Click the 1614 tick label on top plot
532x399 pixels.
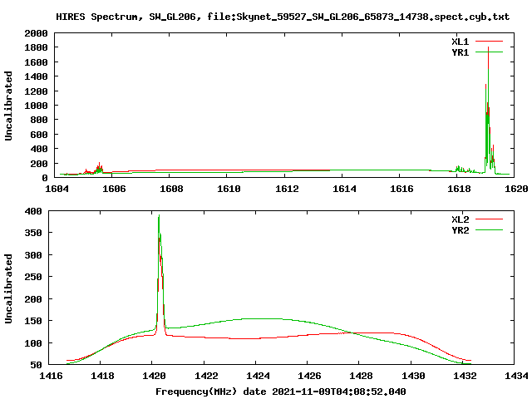(x=344, y=189)
